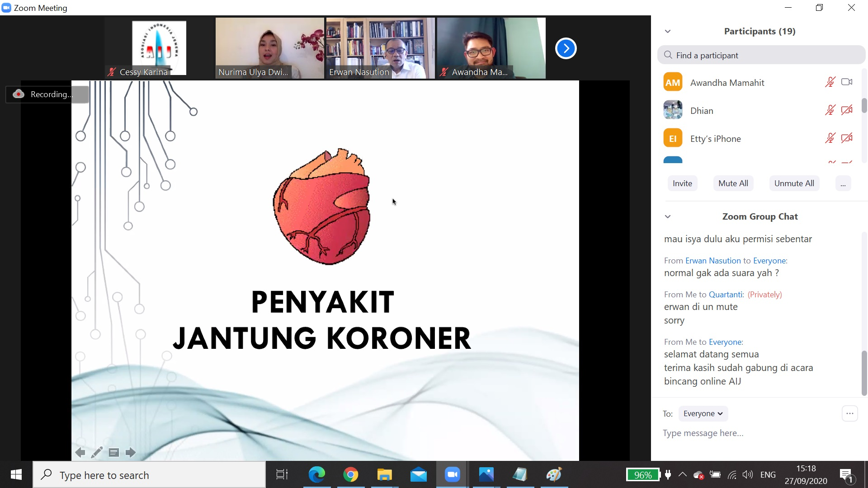Collapse the Participants panel chevron
Screen dimensions: 868x488
click(668, 31)
